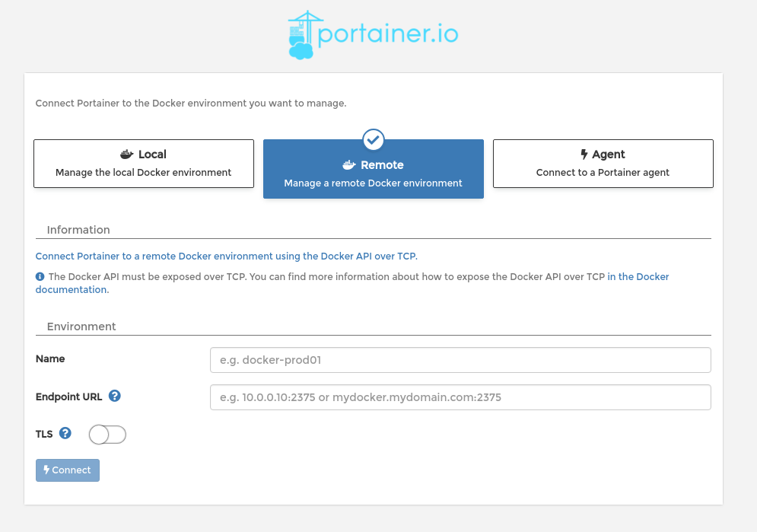Open the TLS help tooltip icon
Screen dimensions: 757x532
[x=65, y=433]
